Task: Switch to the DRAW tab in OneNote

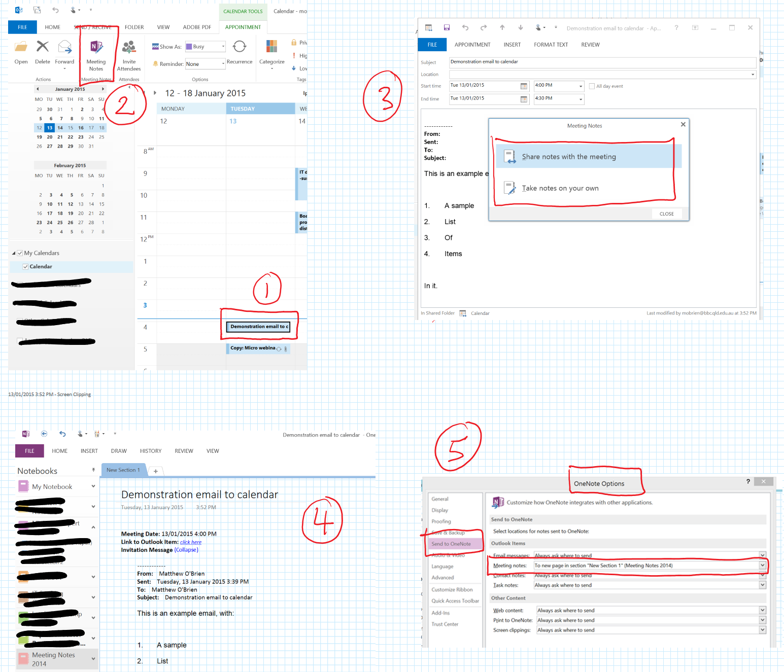Action: (x=118, y=451)
